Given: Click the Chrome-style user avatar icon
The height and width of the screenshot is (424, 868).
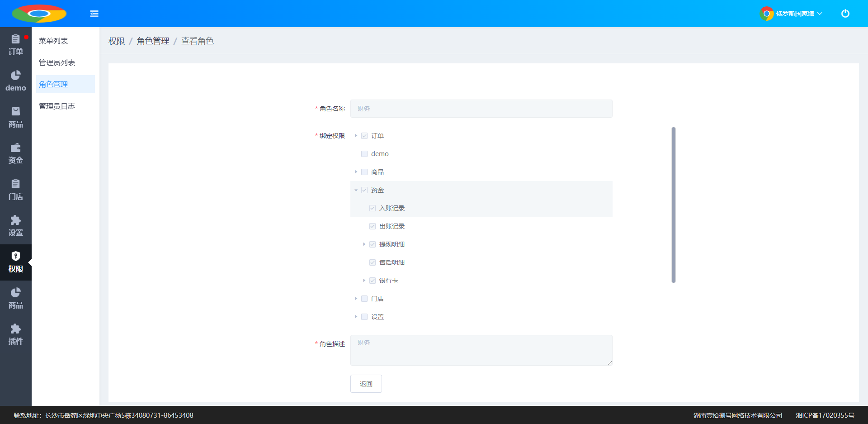Looking at the screenshot, I should (766, 14).
